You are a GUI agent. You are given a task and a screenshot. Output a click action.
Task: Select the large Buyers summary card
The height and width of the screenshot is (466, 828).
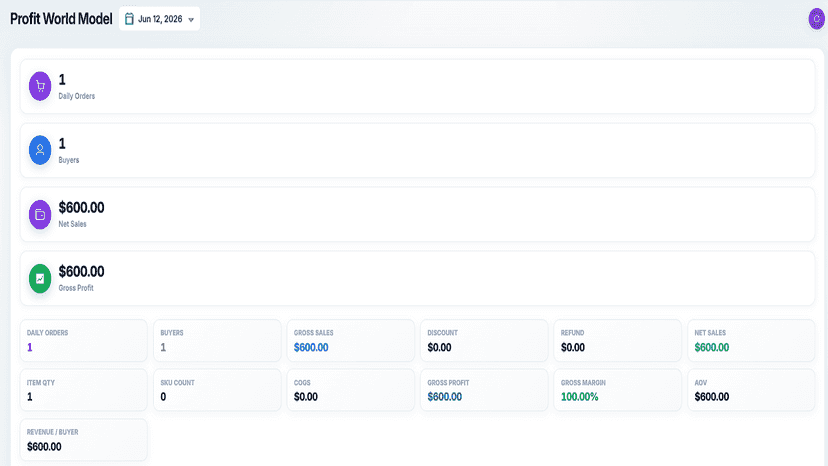(x=417, y=150)
